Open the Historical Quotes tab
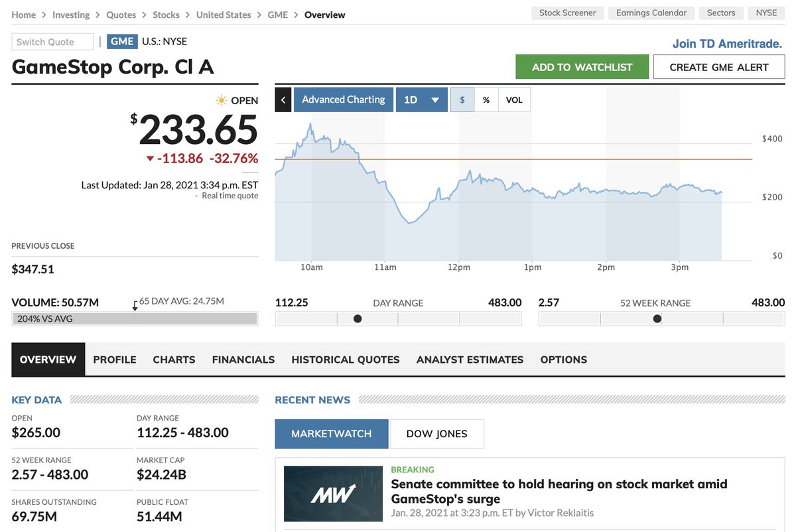Image resolution: width=796 pixels, height=532 pixels. (346, 360)
